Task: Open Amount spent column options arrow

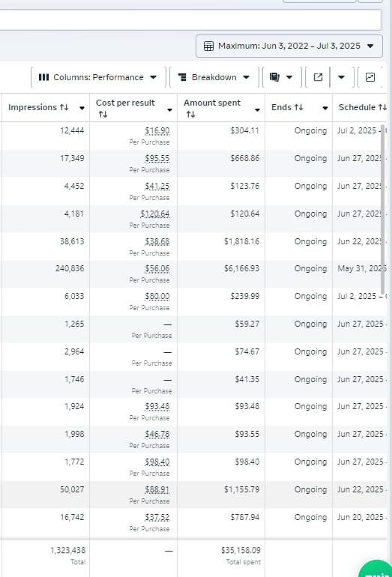Action: click(257, 110)
